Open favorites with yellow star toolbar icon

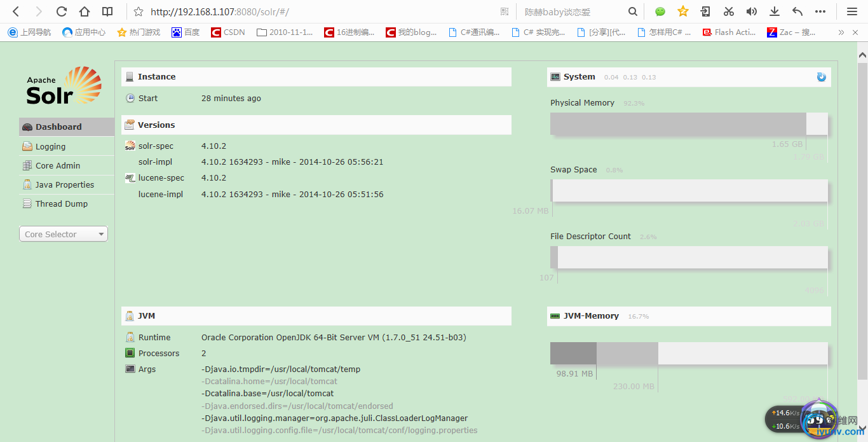point(683,11)
